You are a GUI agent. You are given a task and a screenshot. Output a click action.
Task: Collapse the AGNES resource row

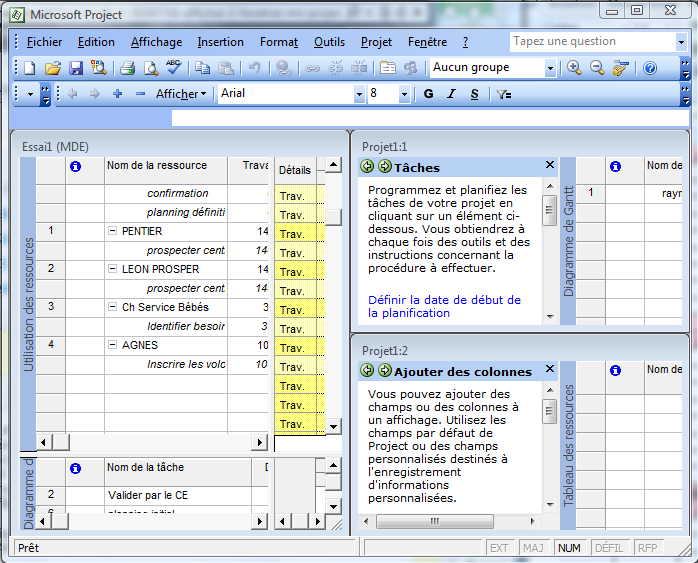coord(113,344)
